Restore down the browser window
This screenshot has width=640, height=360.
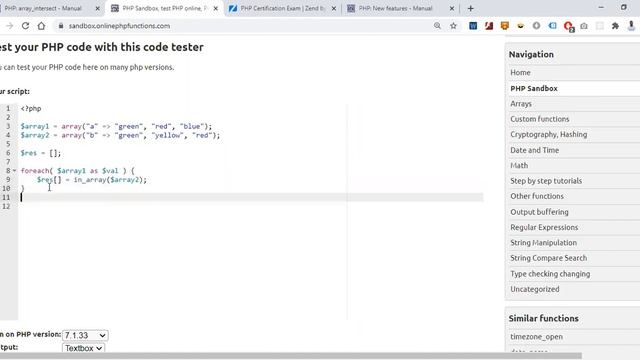click(x=624, y=7)
